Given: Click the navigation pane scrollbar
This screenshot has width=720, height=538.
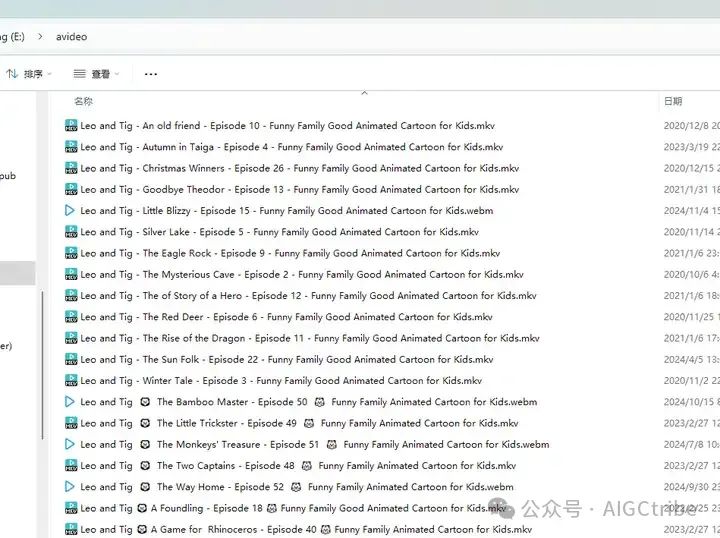Looking at the screenshot, I should click(x=43, y=365).
